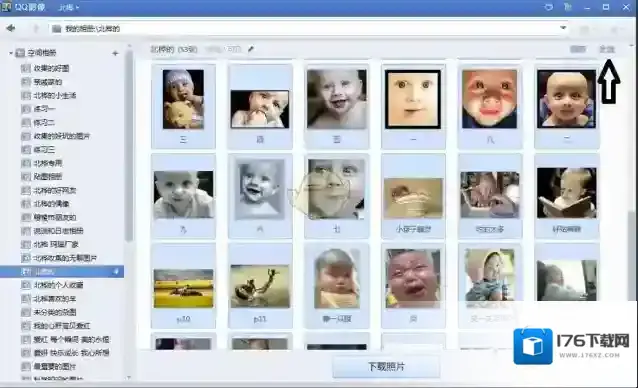Click album icon beside 练习一
Image resolution: width=638 pixels, height=388 pixels.
coord(26,109)
